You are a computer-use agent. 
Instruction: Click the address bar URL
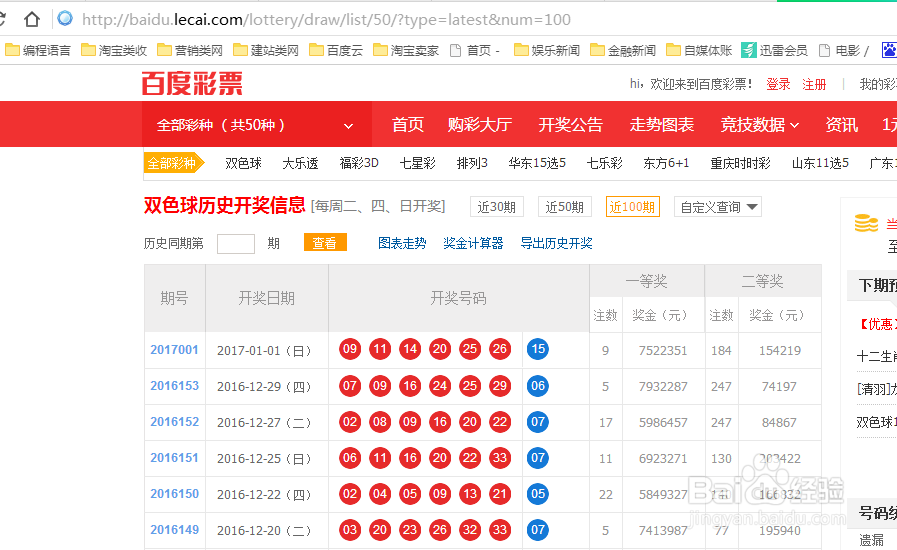(326, 19)
